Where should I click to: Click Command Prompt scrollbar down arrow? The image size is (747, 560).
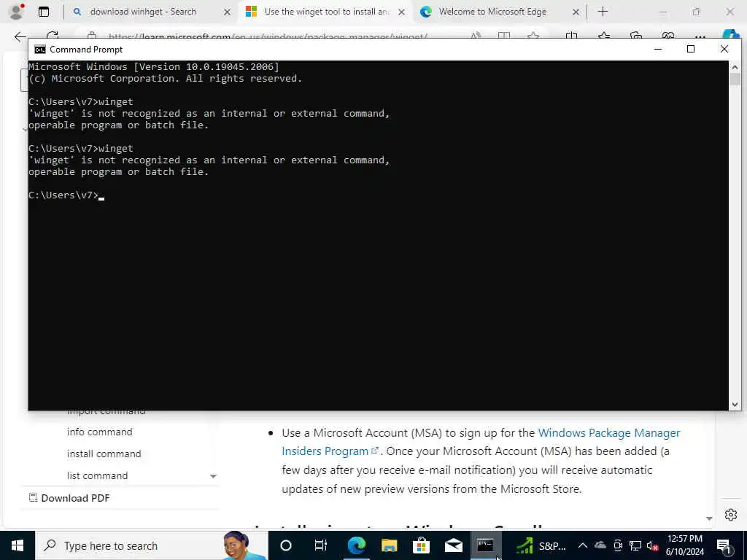[x=735, y=404]
